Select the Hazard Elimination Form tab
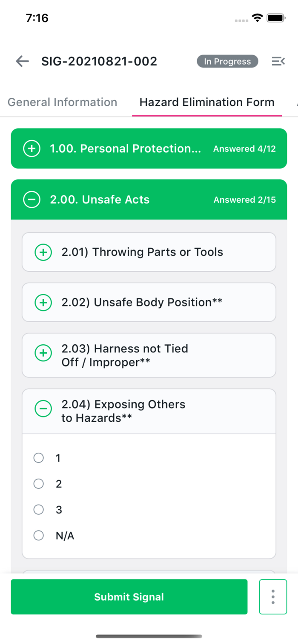This screenshot has height=644, width=298. [x=207, y=102]
